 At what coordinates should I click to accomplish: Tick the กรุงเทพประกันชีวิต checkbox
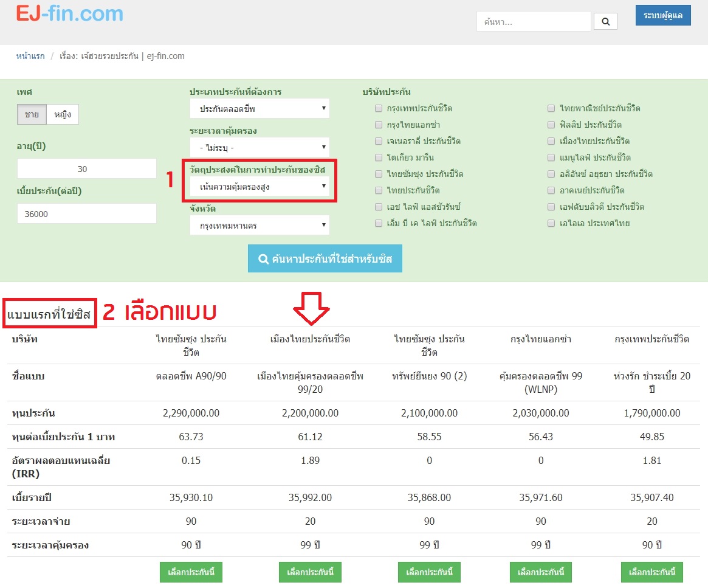[379, 109]
